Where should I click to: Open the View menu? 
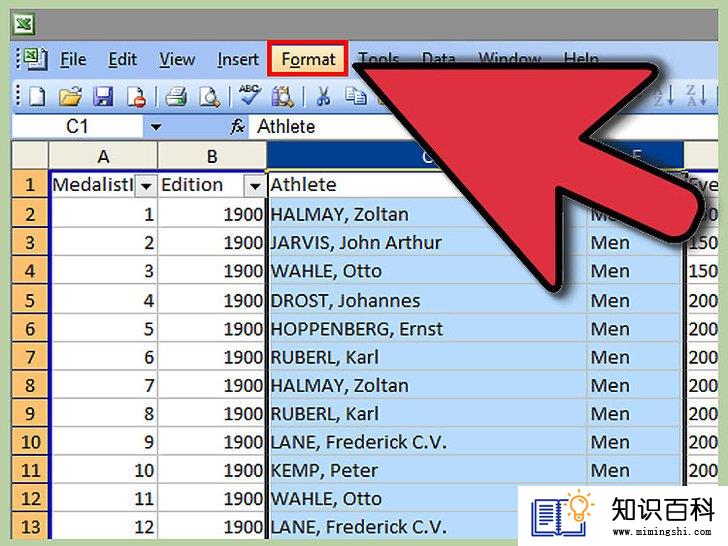[x=177, y=59]
